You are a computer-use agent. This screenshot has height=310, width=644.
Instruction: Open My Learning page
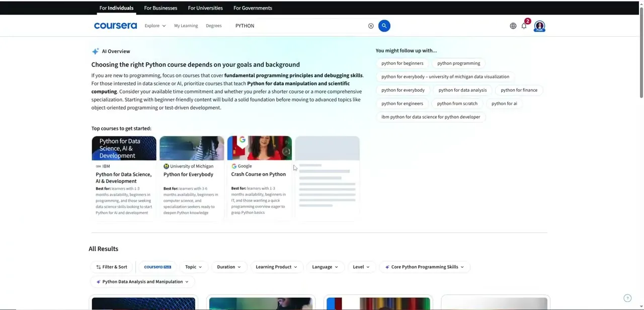point(186,26)
